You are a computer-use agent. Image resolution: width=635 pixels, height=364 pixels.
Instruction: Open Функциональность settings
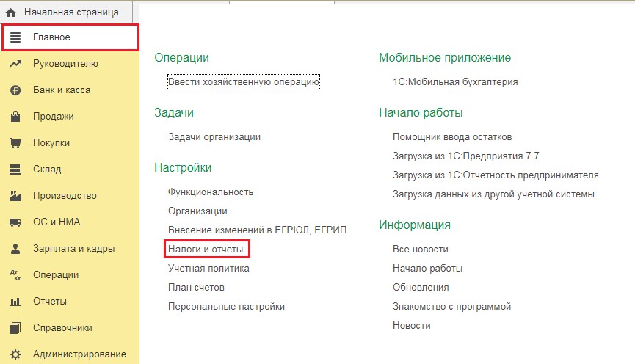click(x=211, y=192)
